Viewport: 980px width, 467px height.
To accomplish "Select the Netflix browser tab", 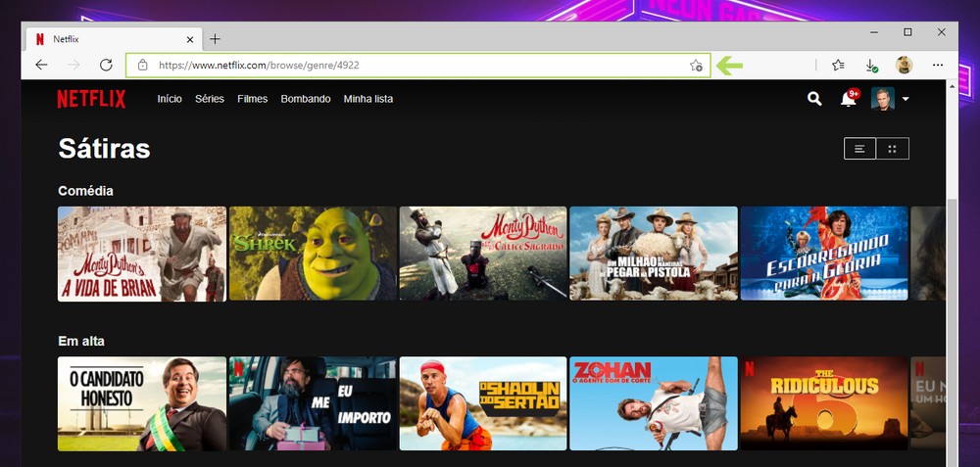I will (x=114, y=39).
